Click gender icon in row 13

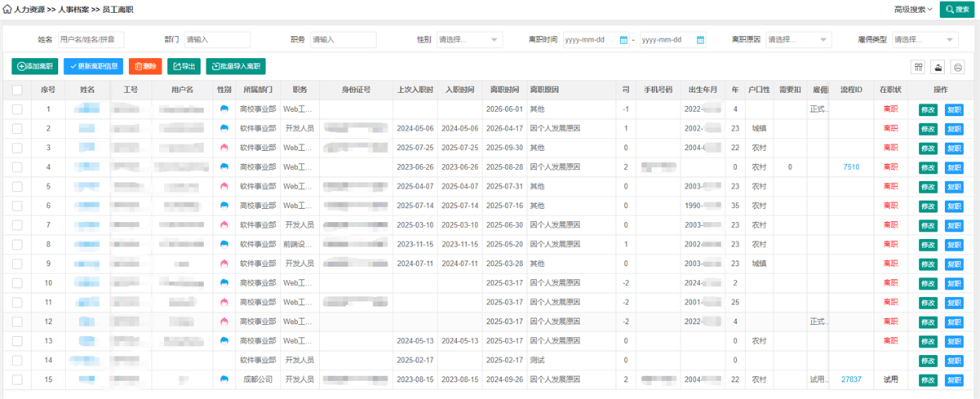tap(223, 341)
